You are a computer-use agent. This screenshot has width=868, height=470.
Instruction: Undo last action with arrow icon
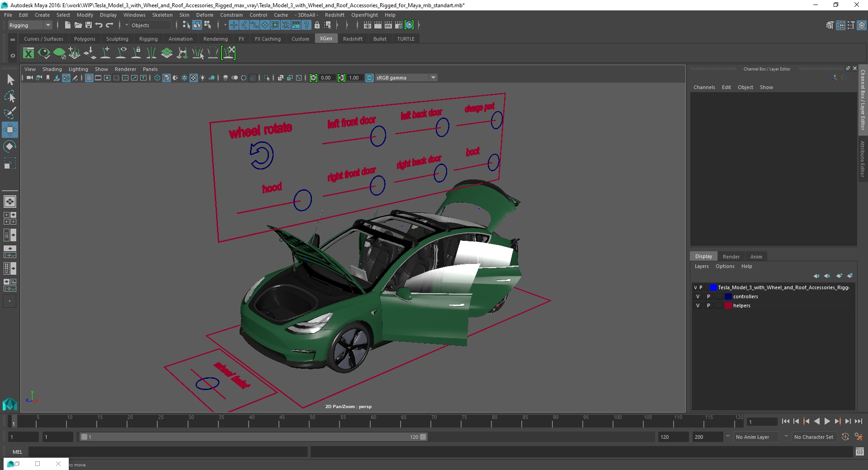[99, 25]
